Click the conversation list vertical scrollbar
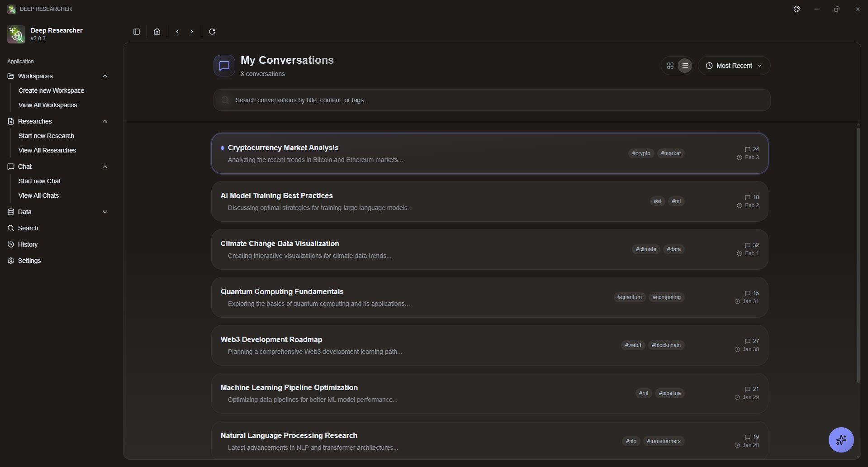The height and width of the screenshot is (467, 868). [x=858, y=253]
